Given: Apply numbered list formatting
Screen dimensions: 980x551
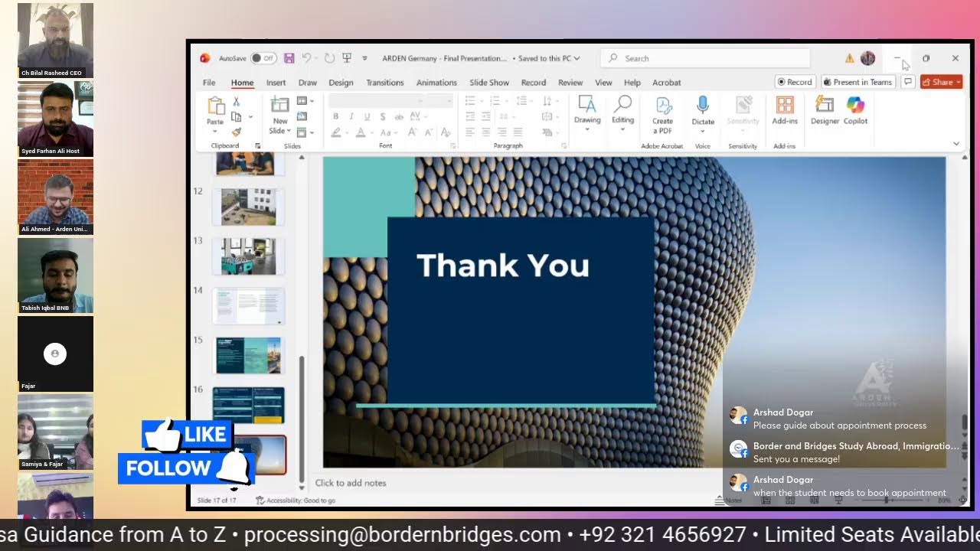Looking at the screenshot, I should (x=495, y=101).
